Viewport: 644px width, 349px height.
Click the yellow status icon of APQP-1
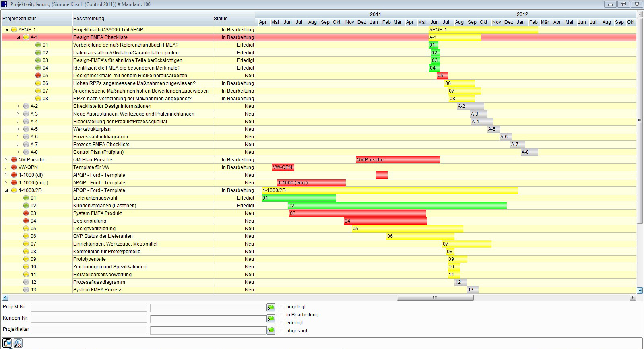14,29
